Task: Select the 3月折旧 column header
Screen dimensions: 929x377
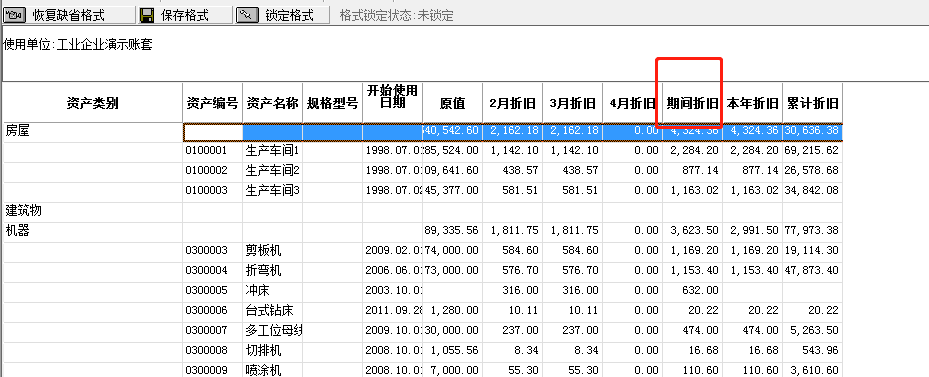Action: pos(572,103)
